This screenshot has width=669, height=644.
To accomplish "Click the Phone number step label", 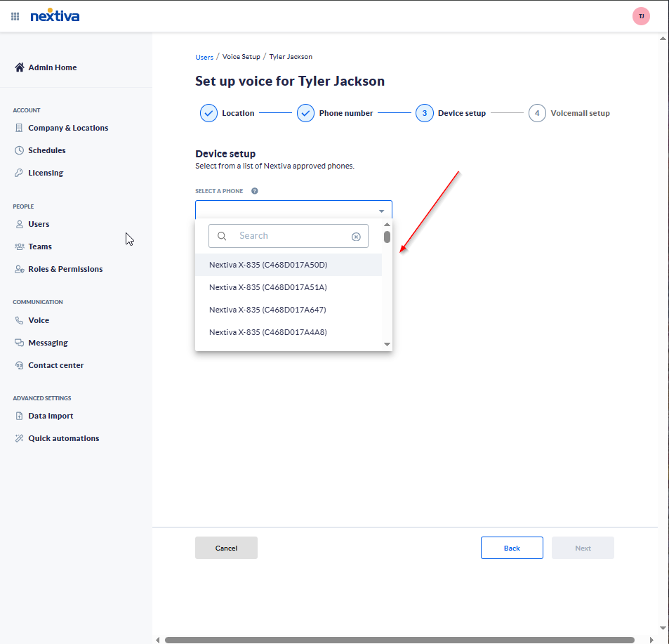I will (346, 113).
